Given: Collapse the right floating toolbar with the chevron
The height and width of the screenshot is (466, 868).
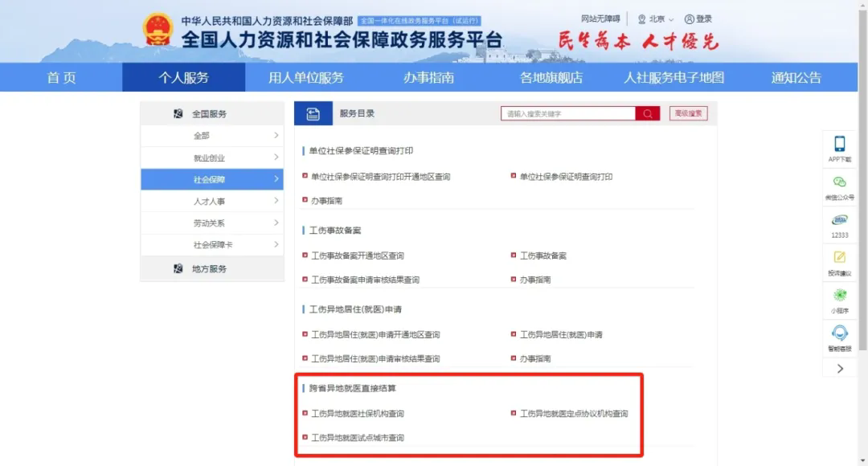Looking at the screenshot, I should (x=840, y=369).
